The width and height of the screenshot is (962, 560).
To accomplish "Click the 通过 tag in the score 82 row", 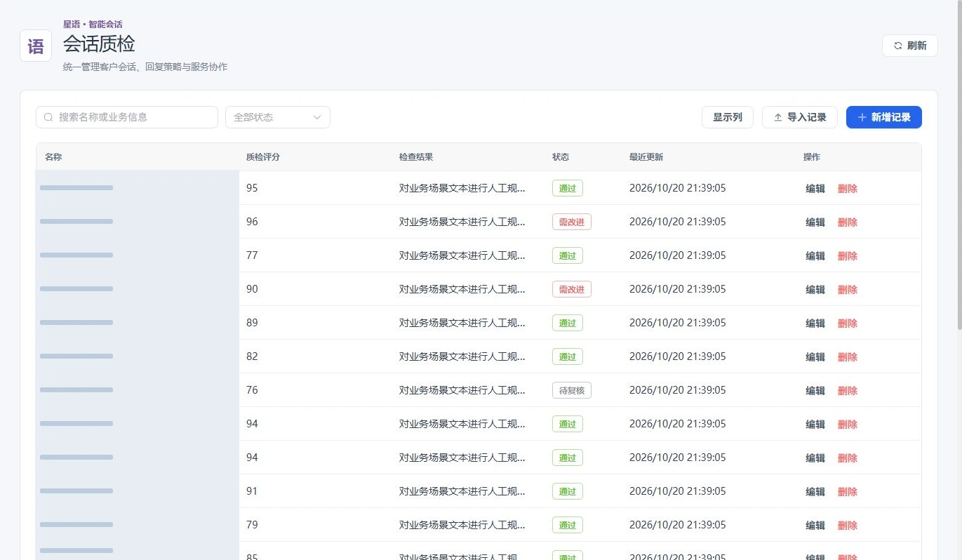I will click(568, 356).
